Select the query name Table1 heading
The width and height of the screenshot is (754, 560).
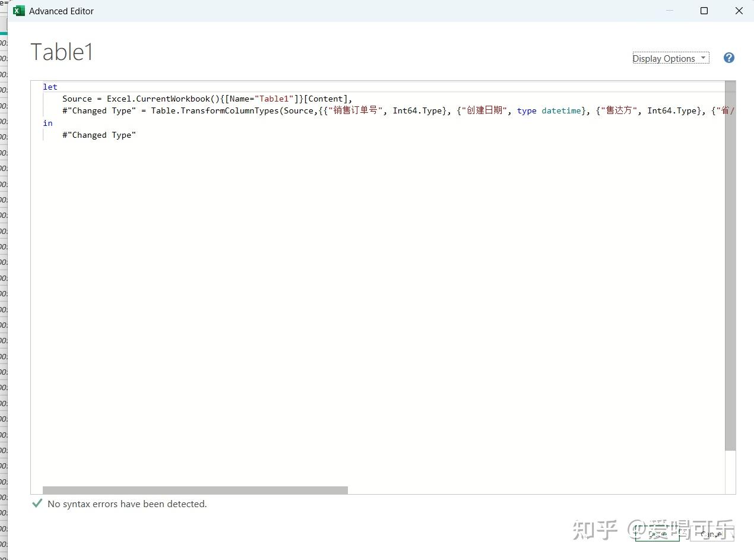pyautogui.click(x=62, y=52)
